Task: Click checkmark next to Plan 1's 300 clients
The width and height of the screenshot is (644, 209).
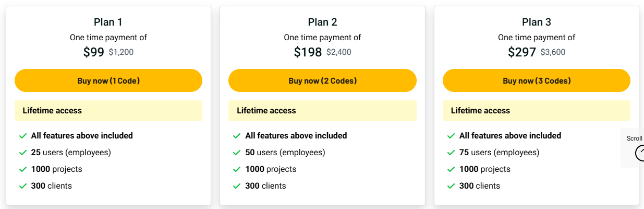Action: coord(23,186)
